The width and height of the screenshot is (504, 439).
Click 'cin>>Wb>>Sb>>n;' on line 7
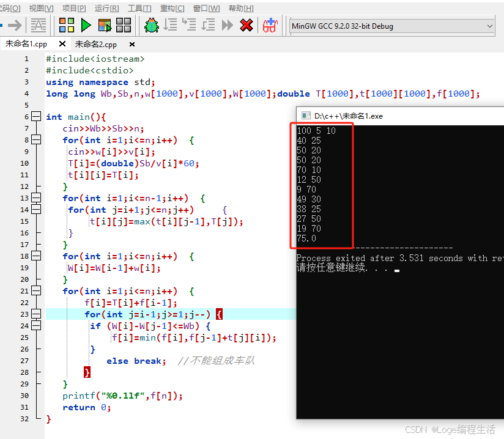(x=103, y=128)
